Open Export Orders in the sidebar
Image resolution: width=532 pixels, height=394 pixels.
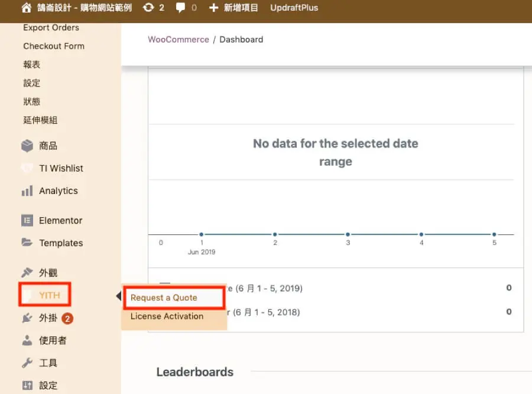click(x=51, y=28)
